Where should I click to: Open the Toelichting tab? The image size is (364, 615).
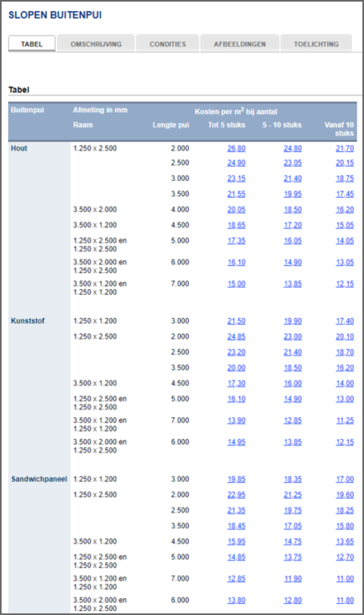click(316, 44)
